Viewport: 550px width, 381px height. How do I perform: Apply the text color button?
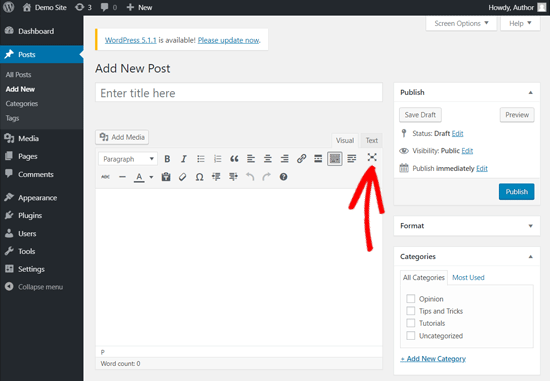coord(139,177)
